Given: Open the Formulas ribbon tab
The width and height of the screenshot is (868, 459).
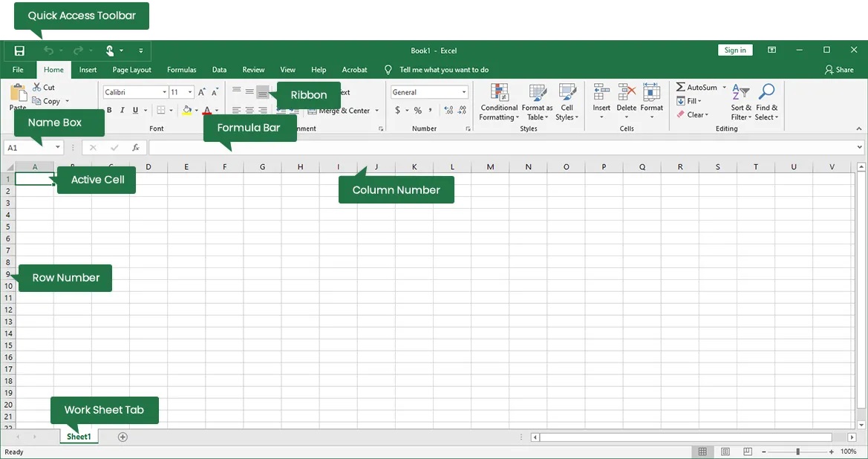Looking at the screenshot, I should [181, 70].
